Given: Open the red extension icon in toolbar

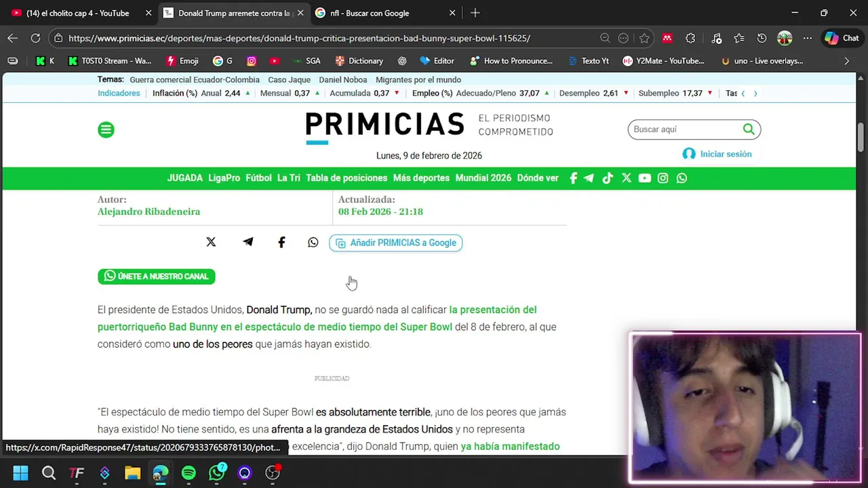Looking at the screenshot, I should [667, 38].
